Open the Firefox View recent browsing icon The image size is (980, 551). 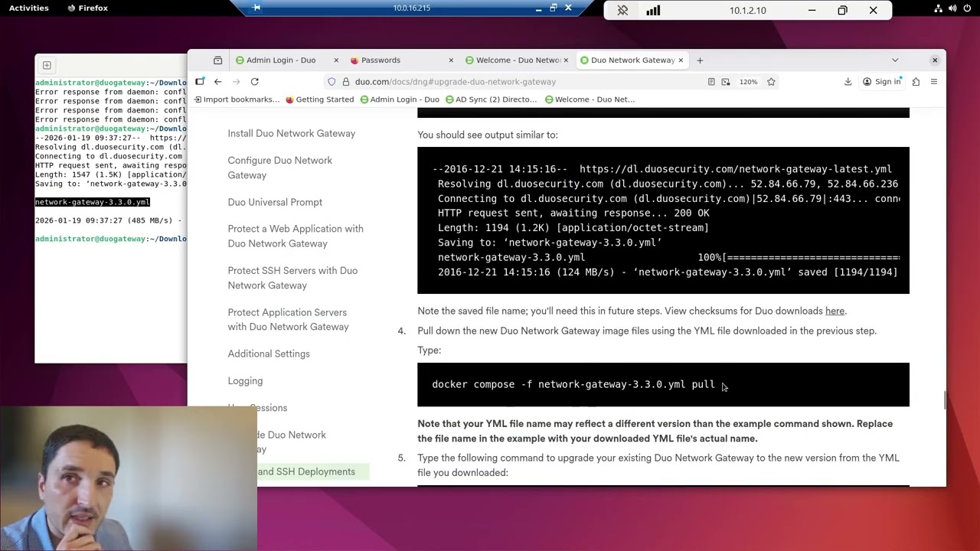[217, 60]
